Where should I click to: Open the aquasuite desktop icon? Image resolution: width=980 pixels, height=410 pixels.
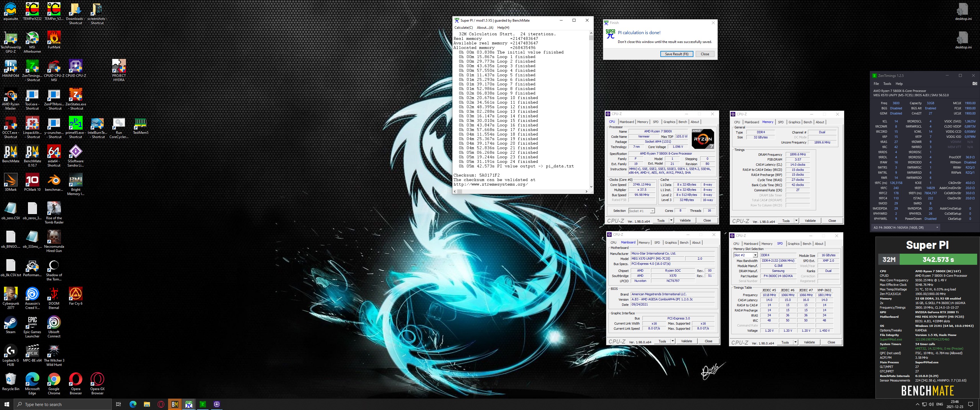click(11, 11)
